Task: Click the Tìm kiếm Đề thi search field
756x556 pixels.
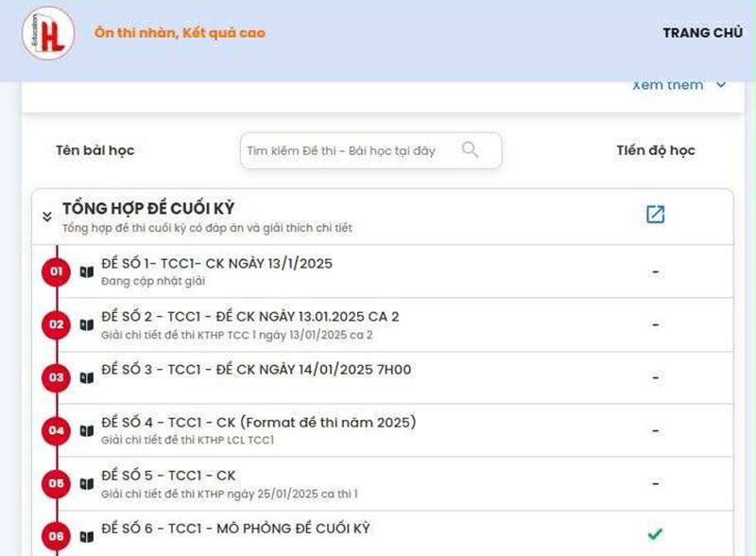Action: click(350, 150)
